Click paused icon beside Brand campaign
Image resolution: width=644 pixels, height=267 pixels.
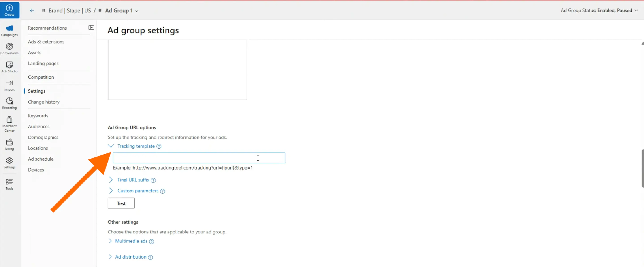tap(43, 10)
